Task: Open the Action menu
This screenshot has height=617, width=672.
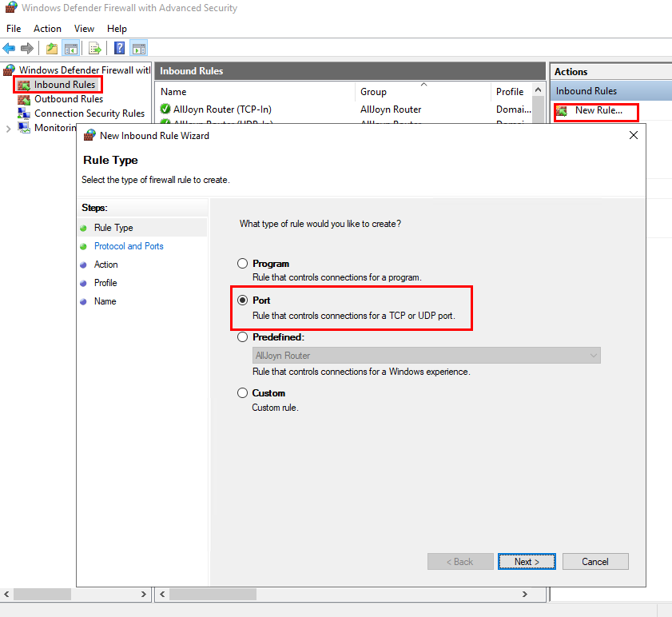Action: 48,29
